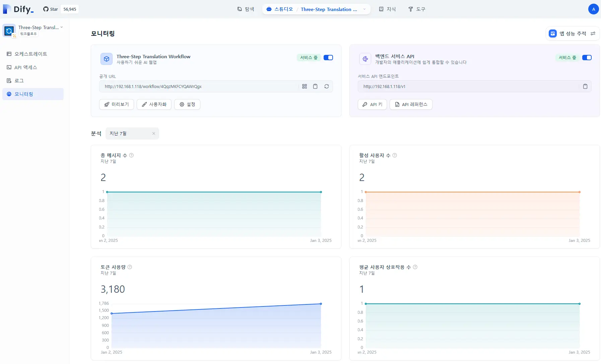Click the 미리보기 button
Screen dimensions: 601x364
pos(117,104)
